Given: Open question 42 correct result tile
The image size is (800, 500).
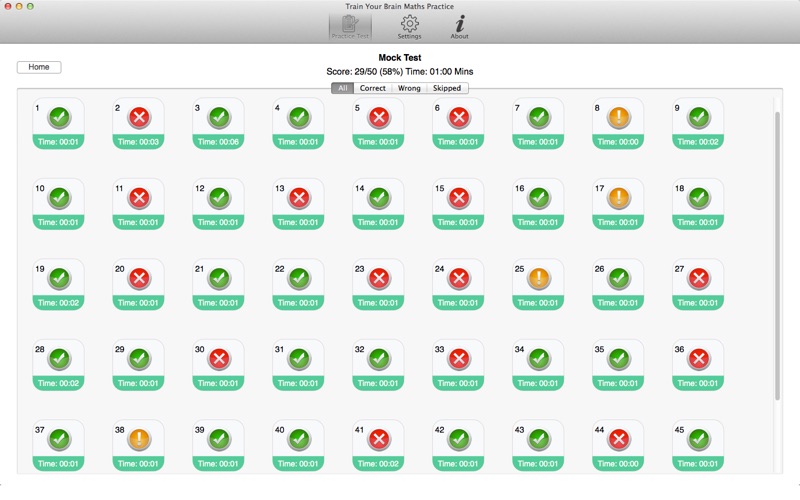Looking at the screenshot, I should [x=458, y=445].
